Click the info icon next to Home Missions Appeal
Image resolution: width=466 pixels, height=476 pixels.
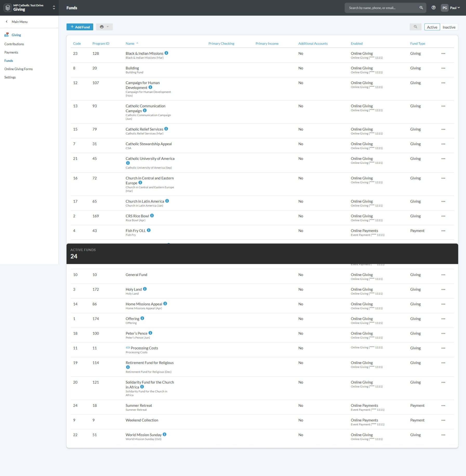pyautogui.click(x=165, y=304)
